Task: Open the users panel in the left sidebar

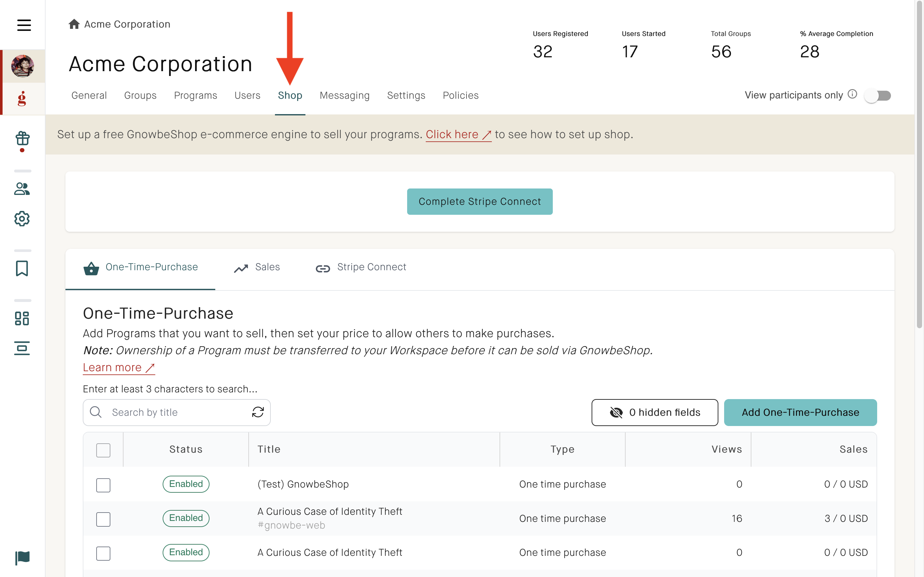Action: click(x=22, y=189)
